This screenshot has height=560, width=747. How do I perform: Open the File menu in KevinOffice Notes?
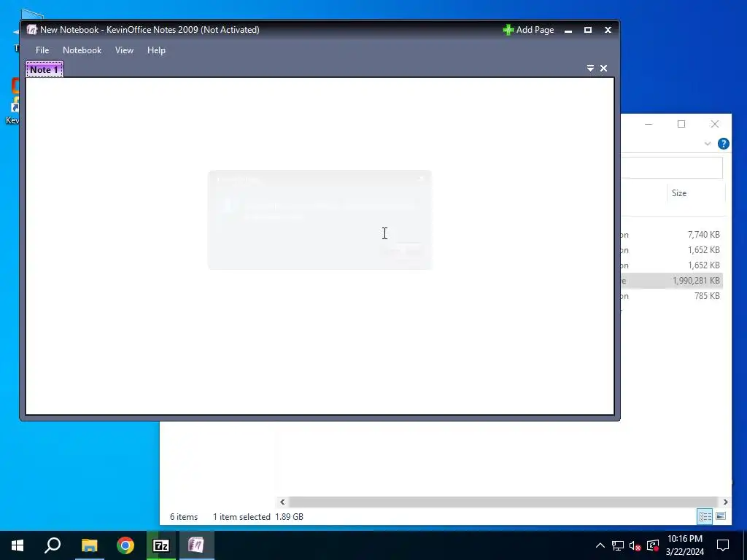pos(42,50)
